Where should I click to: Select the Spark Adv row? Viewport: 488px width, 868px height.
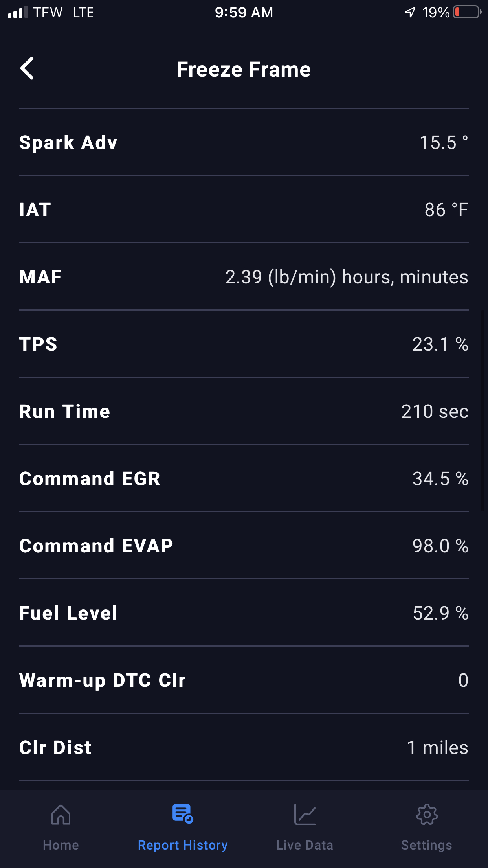point(244,142)
